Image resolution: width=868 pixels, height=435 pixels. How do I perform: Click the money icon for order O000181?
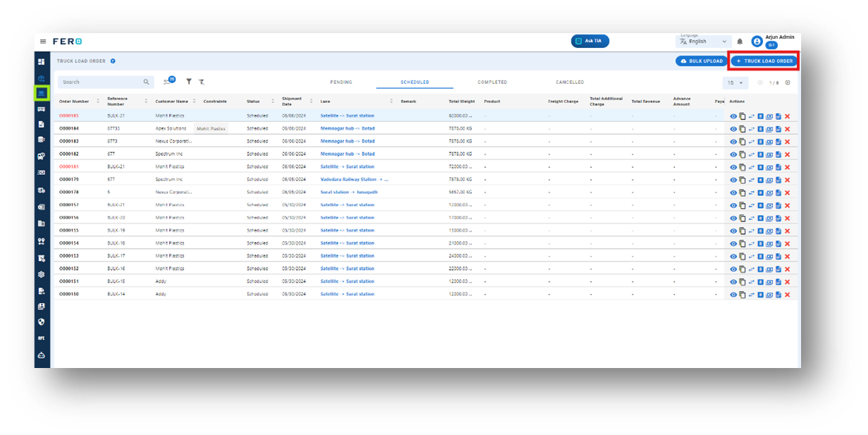pos(769,167)
